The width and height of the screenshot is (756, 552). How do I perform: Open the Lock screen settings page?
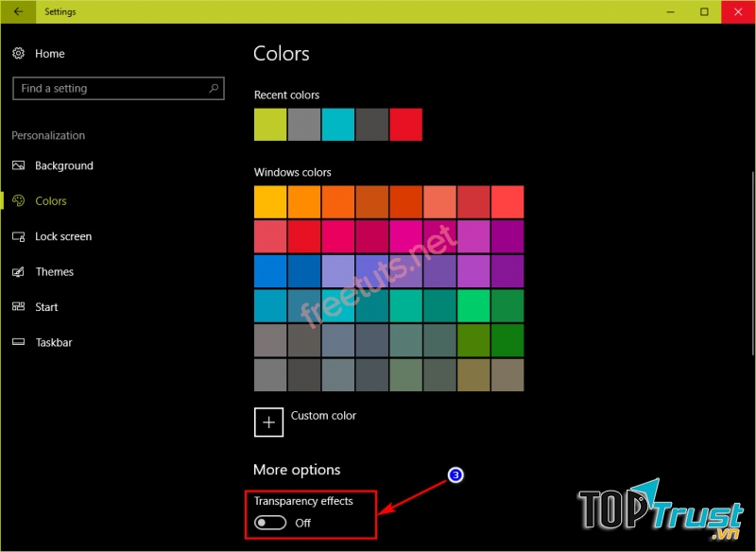63,236
